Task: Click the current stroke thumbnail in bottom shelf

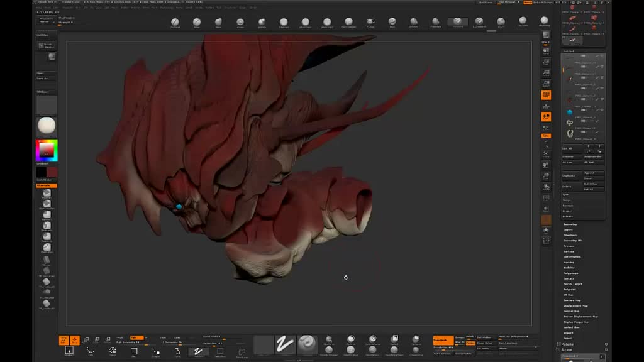Action: pos(285,344)
